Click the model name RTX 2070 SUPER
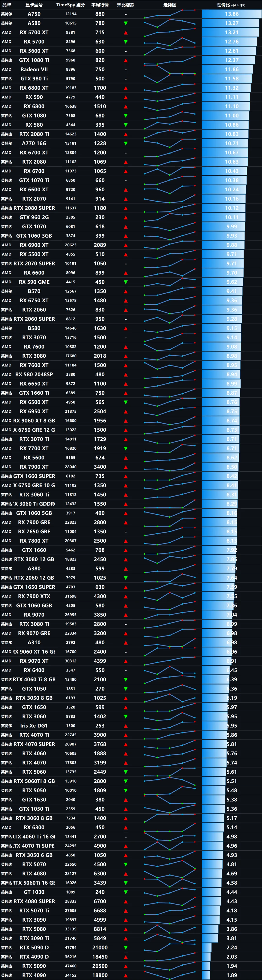The width and height of the screenshot is (262, 980). coord(34,264)
